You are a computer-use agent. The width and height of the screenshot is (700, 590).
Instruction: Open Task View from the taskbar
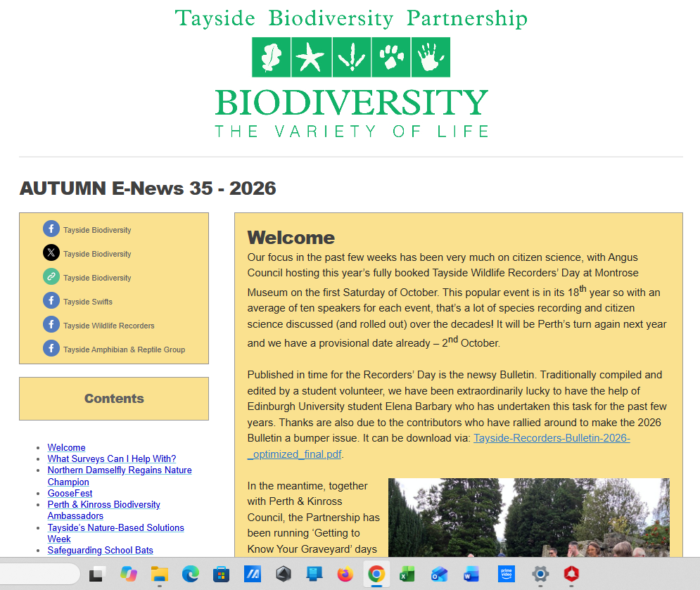click(96, 575)
